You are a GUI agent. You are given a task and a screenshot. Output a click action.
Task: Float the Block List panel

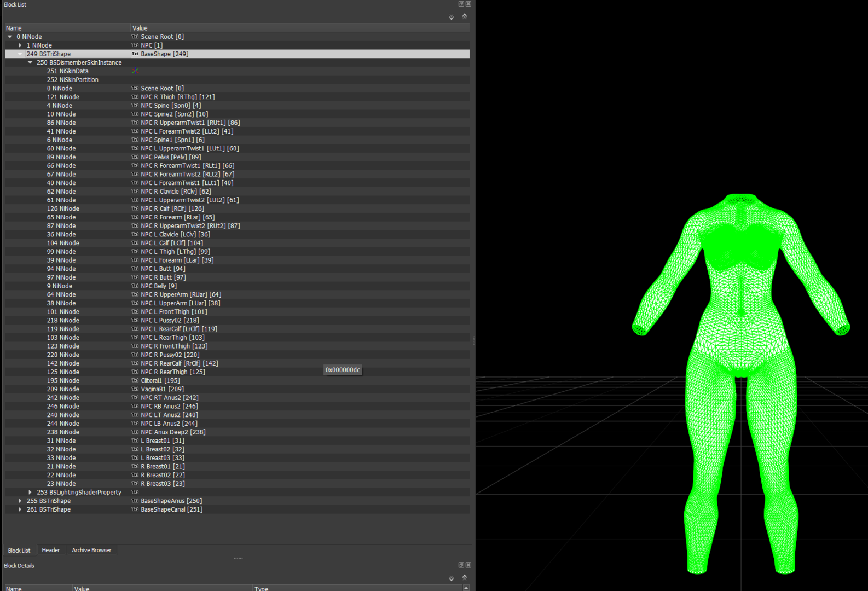coord(461,4)
